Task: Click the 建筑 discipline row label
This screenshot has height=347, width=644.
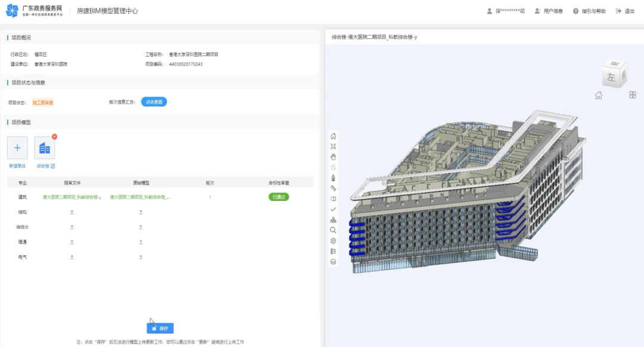Action: pos(23,197)
